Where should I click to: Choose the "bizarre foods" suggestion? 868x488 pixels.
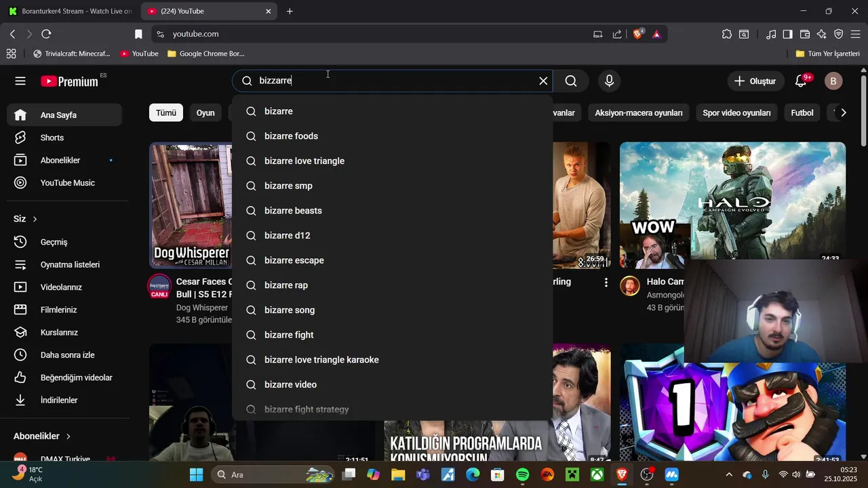[x=392, y=136]
